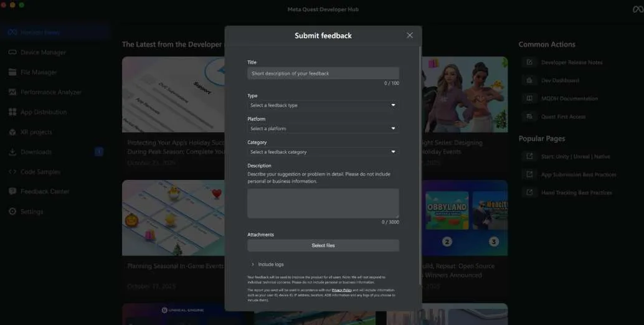Close the Submit feedback dialog
644x325 pixels.
(409, 35)
